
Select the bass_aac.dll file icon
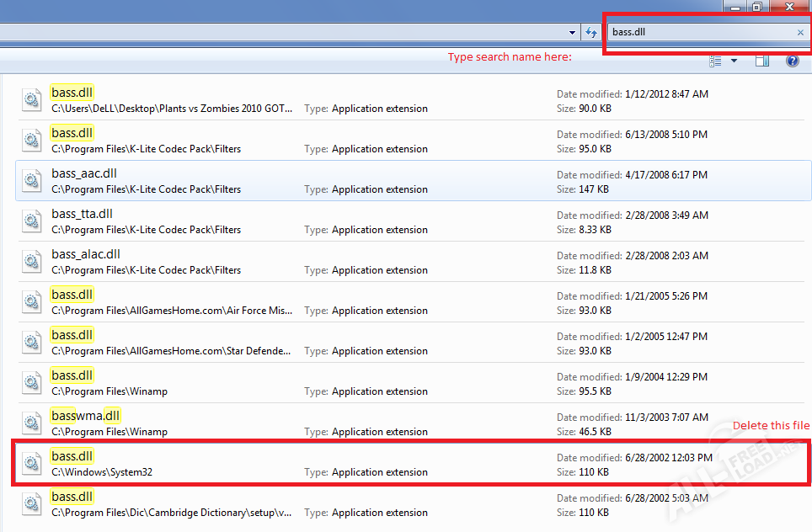[x=32, y=180]
